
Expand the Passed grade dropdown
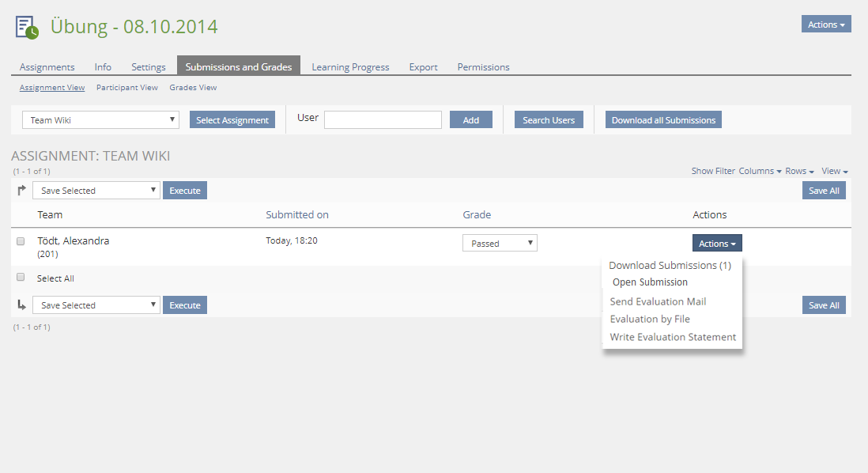click(x=500, y=243)
